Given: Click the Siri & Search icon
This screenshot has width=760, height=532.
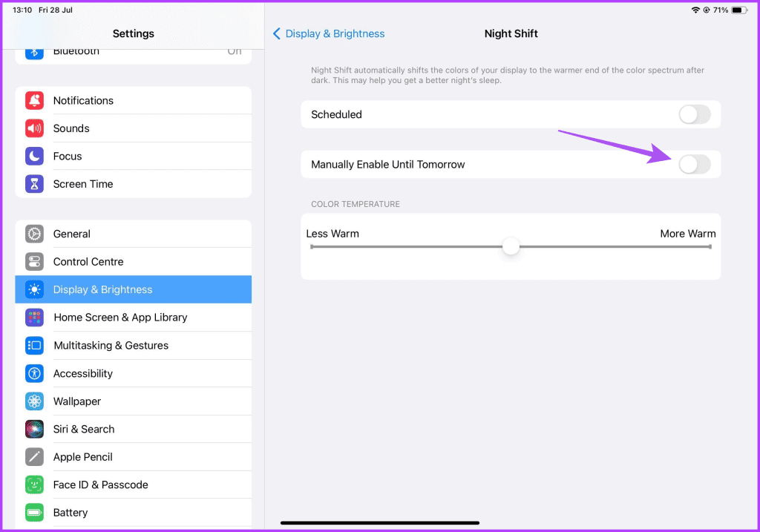Looking at the screenshot, I should click(34, 429).
